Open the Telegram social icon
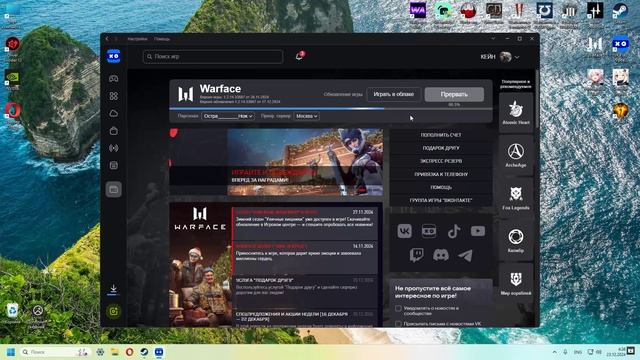The image size is (640, 360). tap(465, 255)
